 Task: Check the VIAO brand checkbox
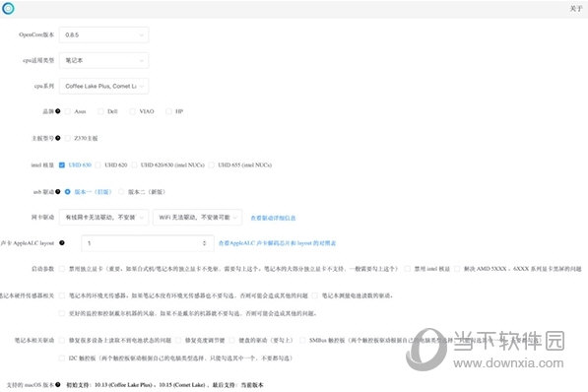click(x=132, y=111)
